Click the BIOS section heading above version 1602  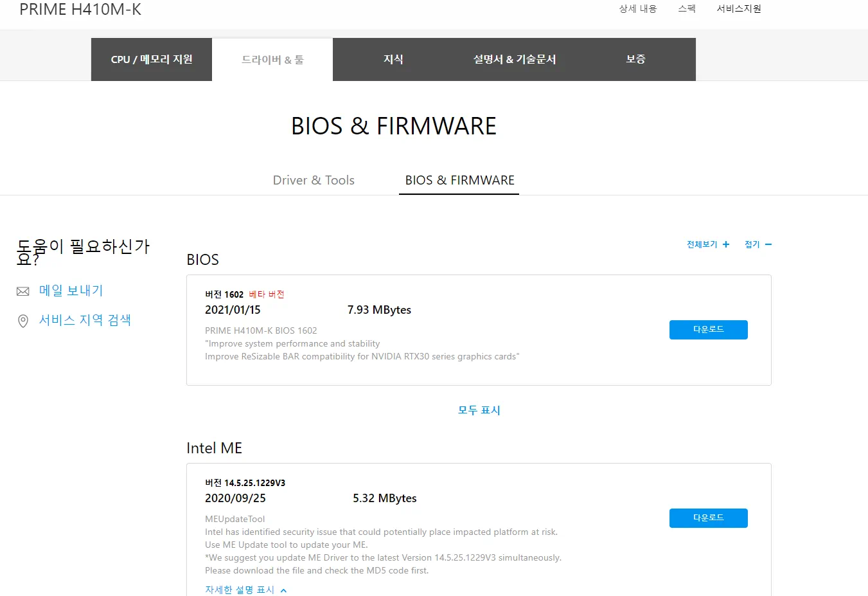click(x=202, y=260)
